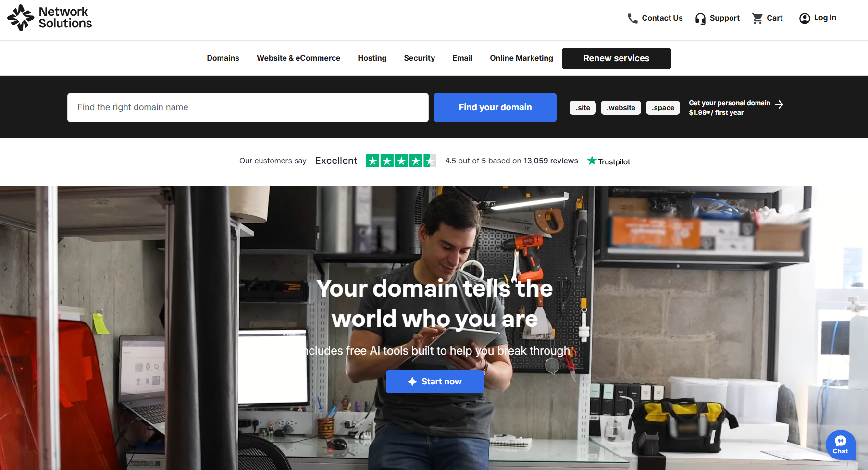This screenshot has width=868, height=470.
Task: Click the Find your domain button
Action: pyautogui.click(x=495, y=107)
